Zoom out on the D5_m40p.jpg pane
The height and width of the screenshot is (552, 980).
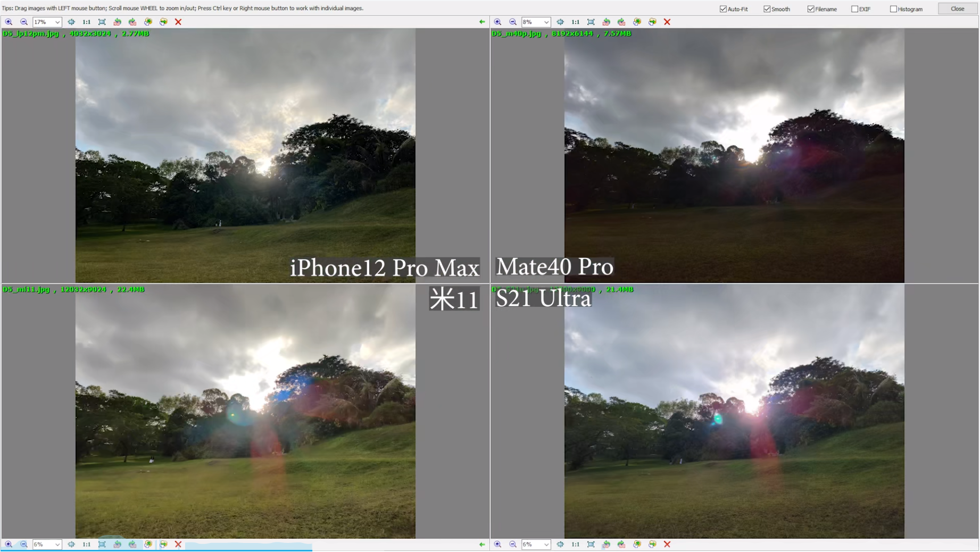tap(513, 22)
